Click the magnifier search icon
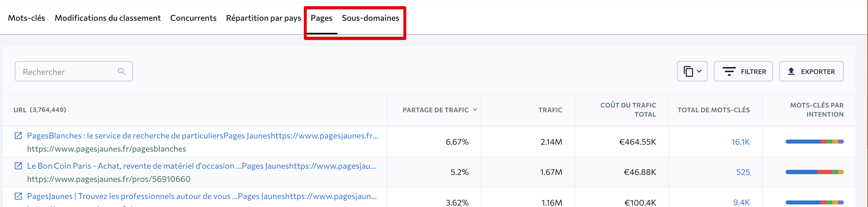 coord(121,71)
